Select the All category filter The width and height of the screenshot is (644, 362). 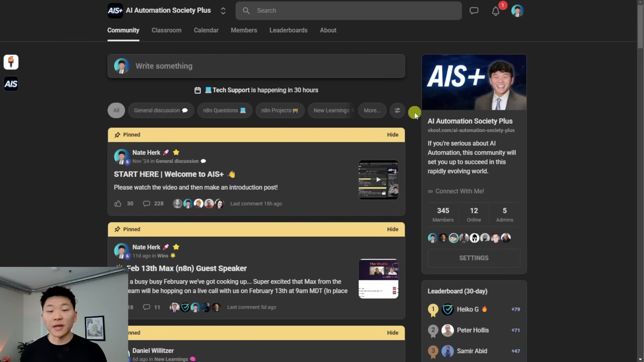(116, 111)
